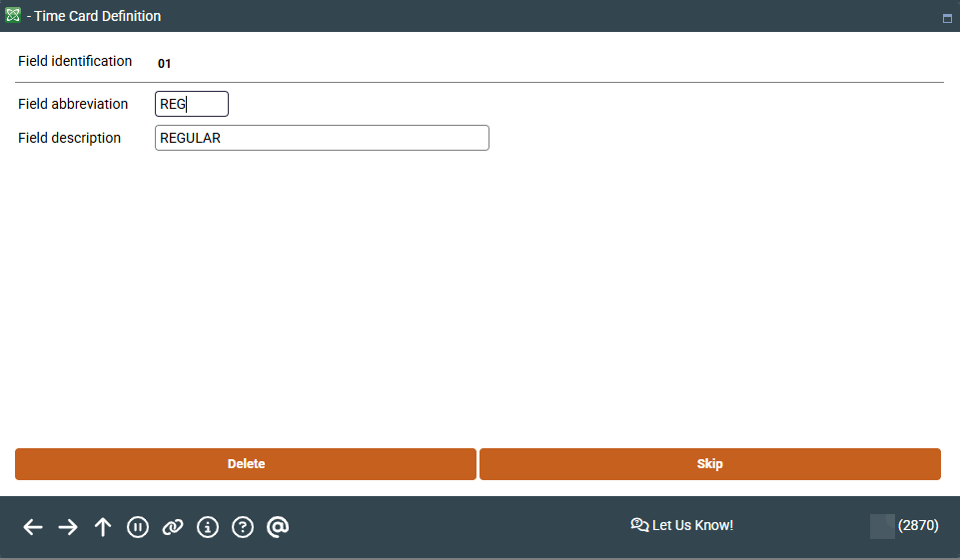Image resolution: width=960 pixels, height=560 pixels.
Task: Click the Delete button
Action: pos(246,464)
